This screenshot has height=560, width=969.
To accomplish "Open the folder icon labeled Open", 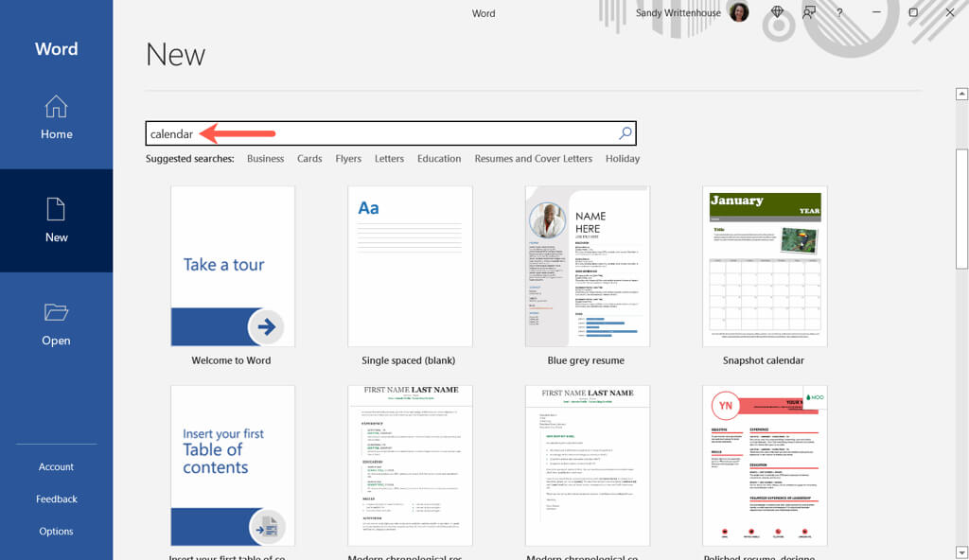I will click(x=56, y=312).
